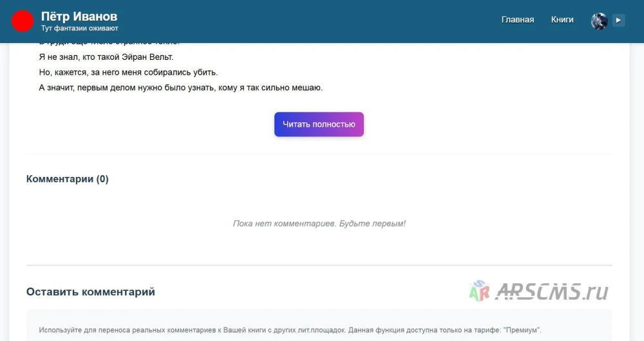Viewport: 644px width, 341px height.
Task: Click the Пока нет комментариев placeholder text
Action: pos(319,224)
